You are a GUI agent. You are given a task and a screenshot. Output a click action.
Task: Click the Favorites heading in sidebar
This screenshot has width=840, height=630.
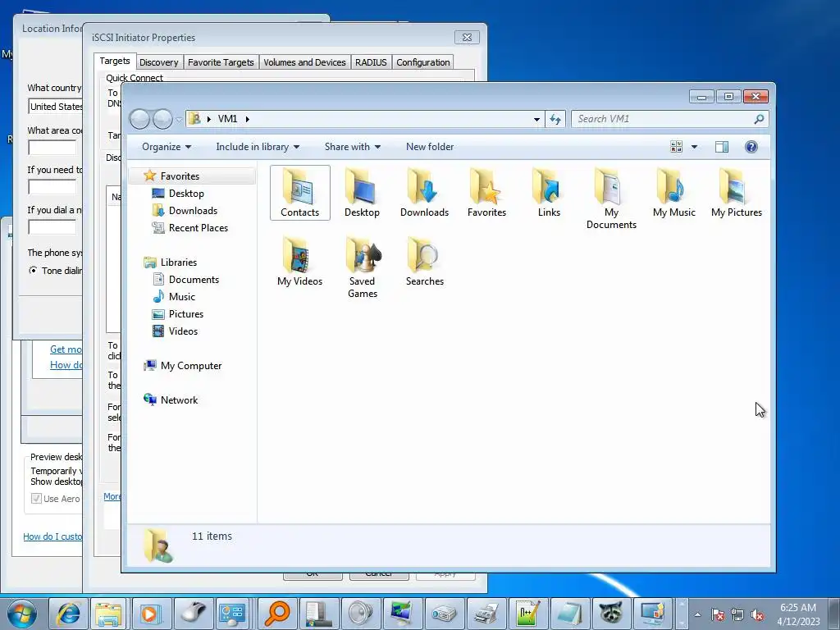click(x=180, y=176)
